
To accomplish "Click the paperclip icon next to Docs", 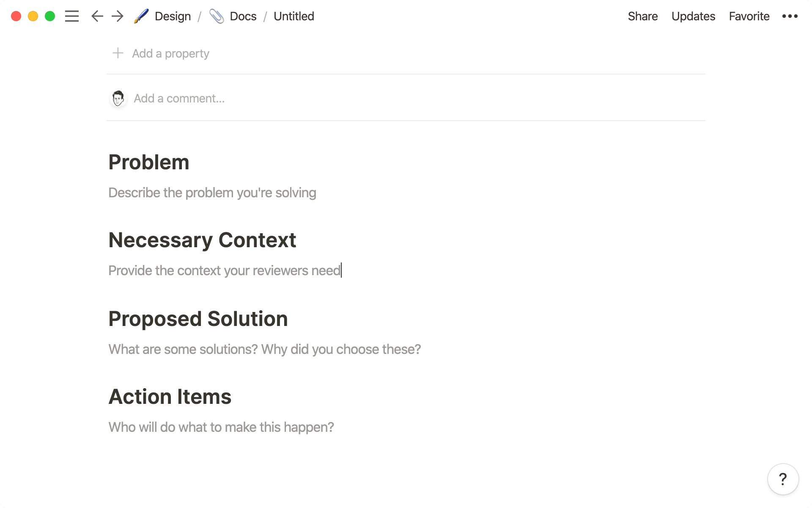I will click(217, 16).
